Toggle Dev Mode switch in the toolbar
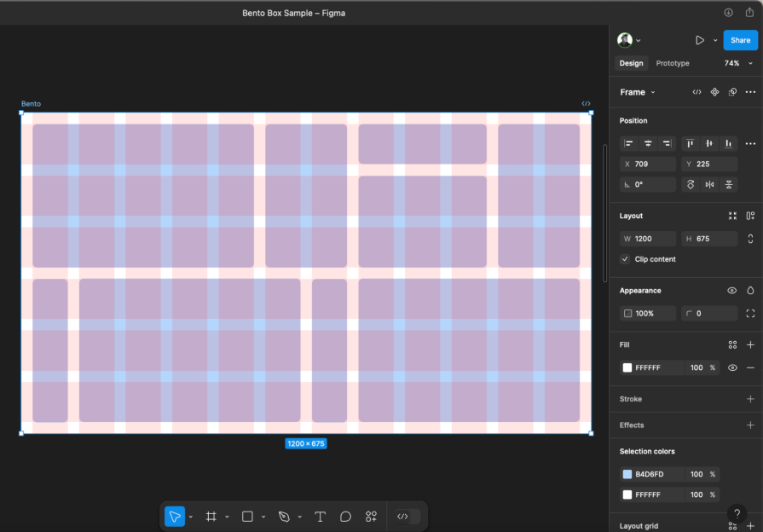This screenshot has height=532, width=763. click(x=404, y=516)
